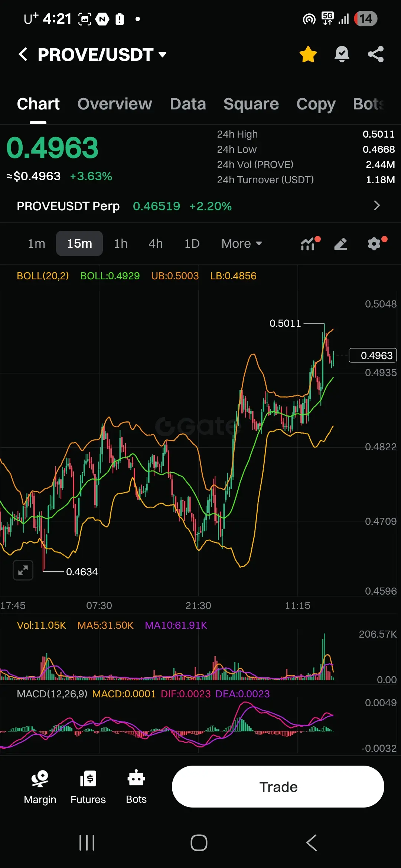The height and width of the screenshot is (868, 401).
Task: Open the Data tab
Action: pyautogui.click(x=188, y=104)
